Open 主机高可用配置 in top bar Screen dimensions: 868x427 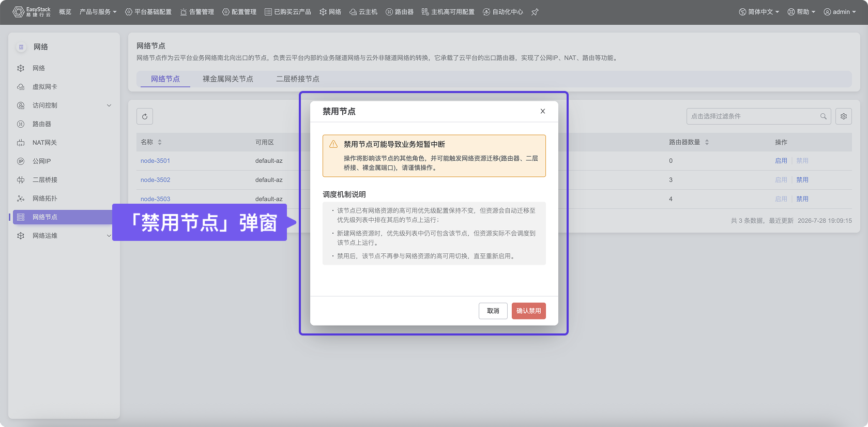(x=448, y=12)
